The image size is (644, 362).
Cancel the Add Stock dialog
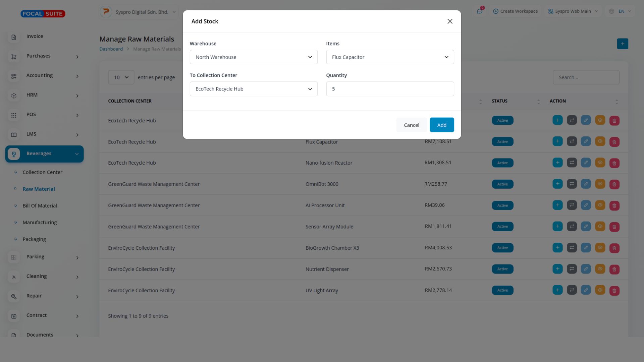[x=411, y=125]
